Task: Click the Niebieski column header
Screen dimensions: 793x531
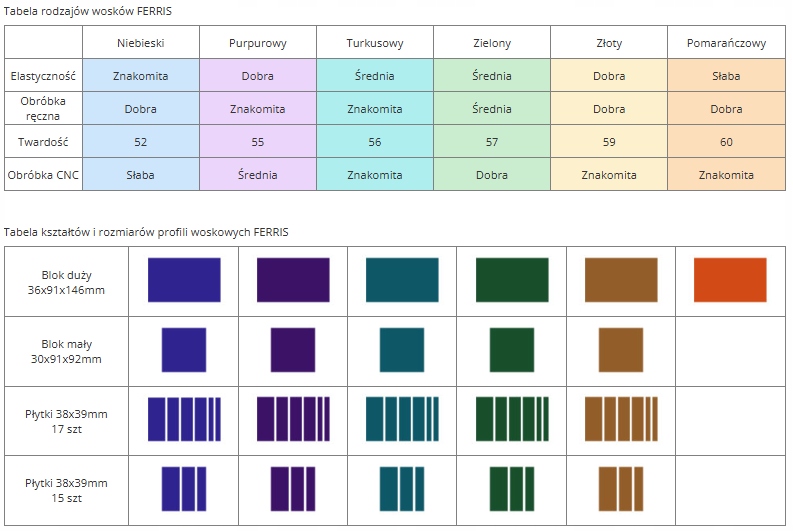Action: click(140, 44)
